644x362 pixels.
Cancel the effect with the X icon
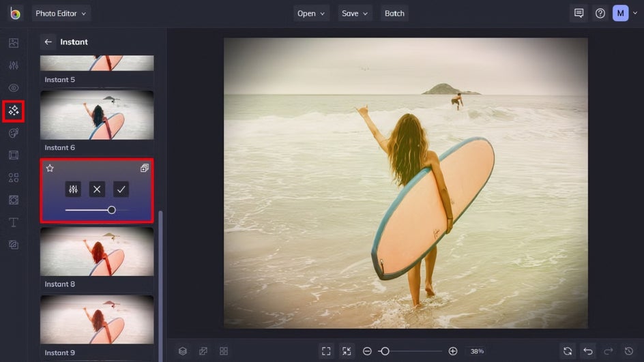click(x=97, y=190)
